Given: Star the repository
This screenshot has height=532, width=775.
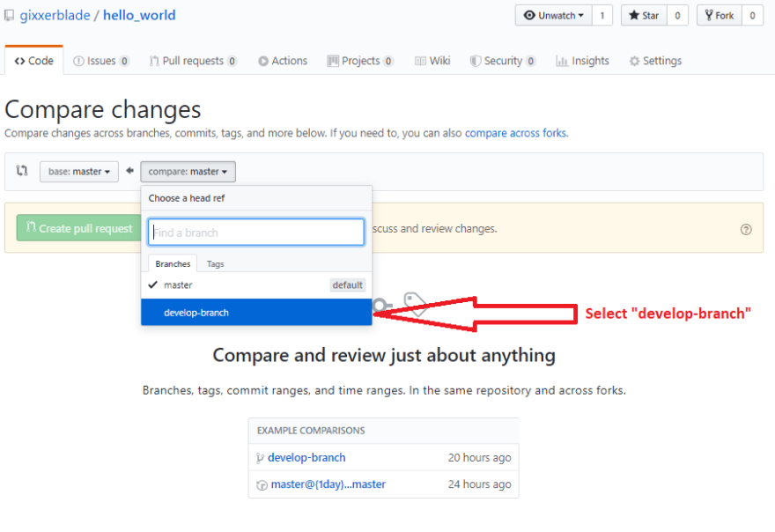Looking at the screenshot, I should (x=644, y=15).
